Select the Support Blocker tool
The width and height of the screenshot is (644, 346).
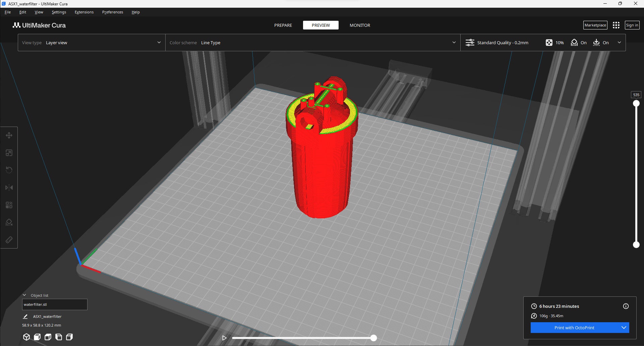click(x=9, y=222)
